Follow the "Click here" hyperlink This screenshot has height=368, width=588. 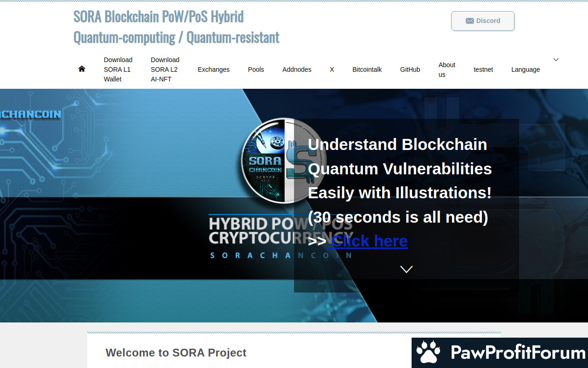pyautogui.click(x=369, y=241)
